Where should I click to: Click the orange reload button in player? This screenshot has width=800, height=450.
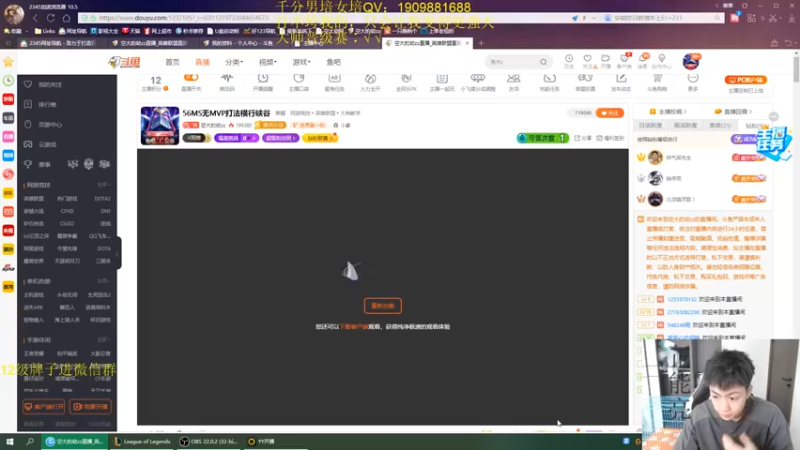tap(383, 306)
